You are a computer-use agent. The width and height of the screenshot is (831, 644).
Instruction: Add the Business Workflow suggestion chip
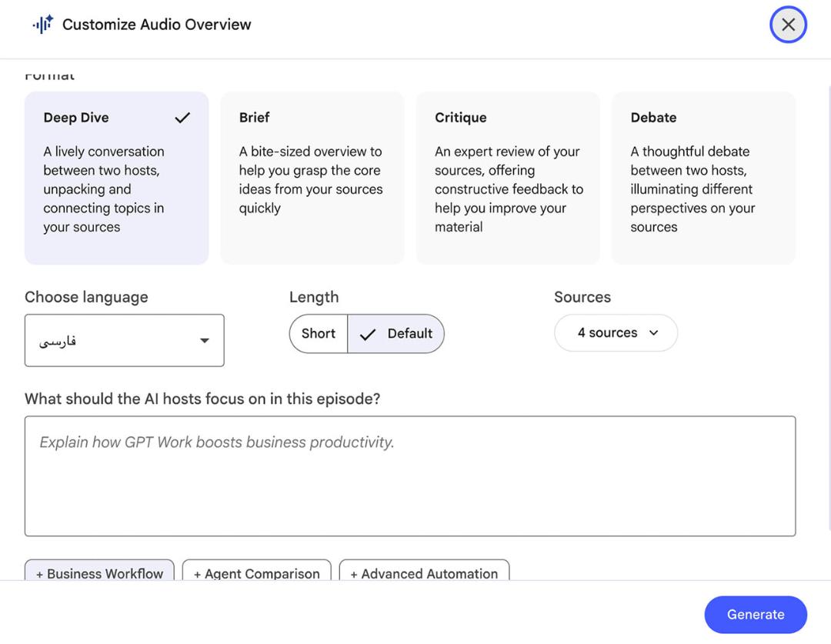99,571
